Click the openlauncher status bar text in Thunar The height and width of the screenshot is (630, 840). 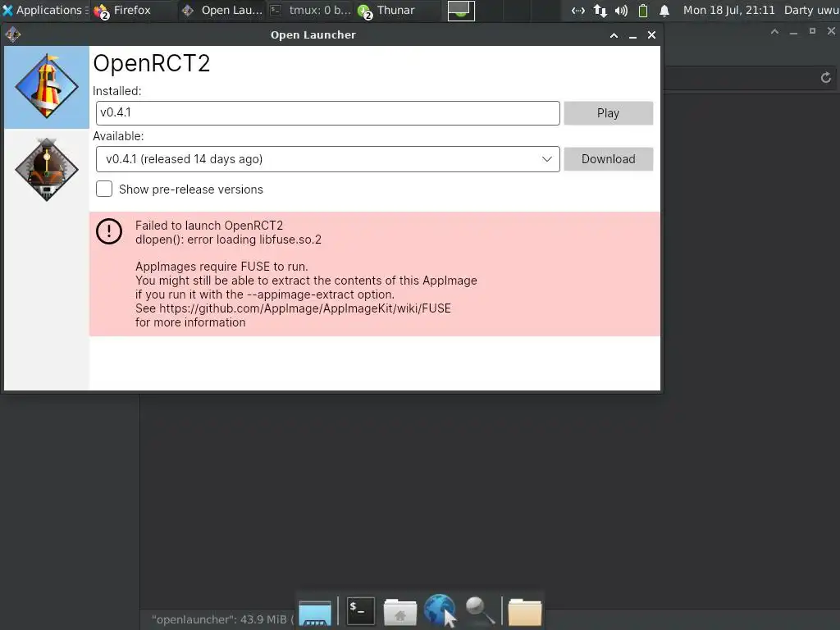coord(222,620)
